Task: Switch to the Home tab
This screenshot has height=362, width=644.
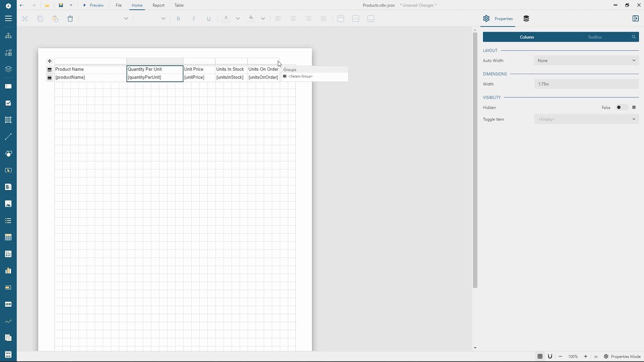Action: pyautogui.click(x=137, y=5)
